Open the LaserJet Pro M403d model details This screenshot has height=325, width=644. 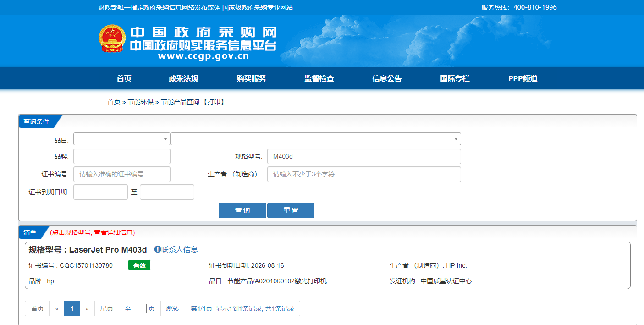(108, 250)
